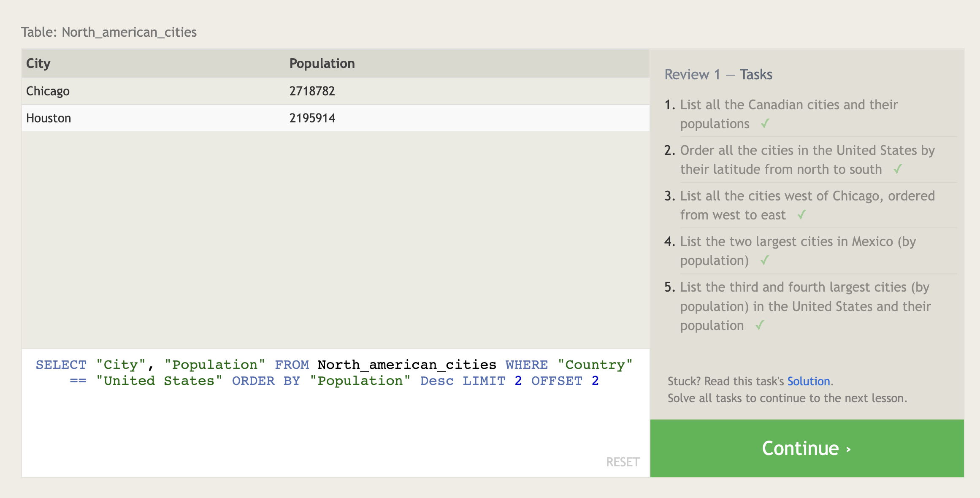Click the Review 1 — Tasks heading

coord(718,75)
